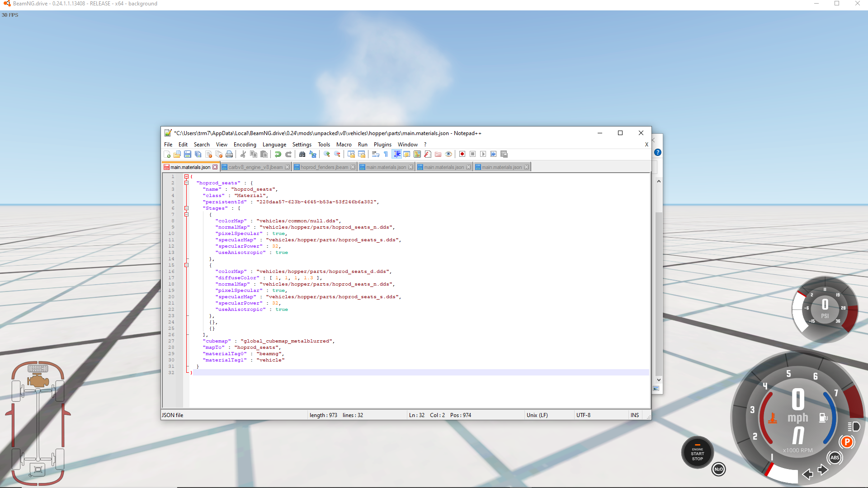Create a new document in Notepad++
Screen dimensions: 868x488
pos(167,154)
